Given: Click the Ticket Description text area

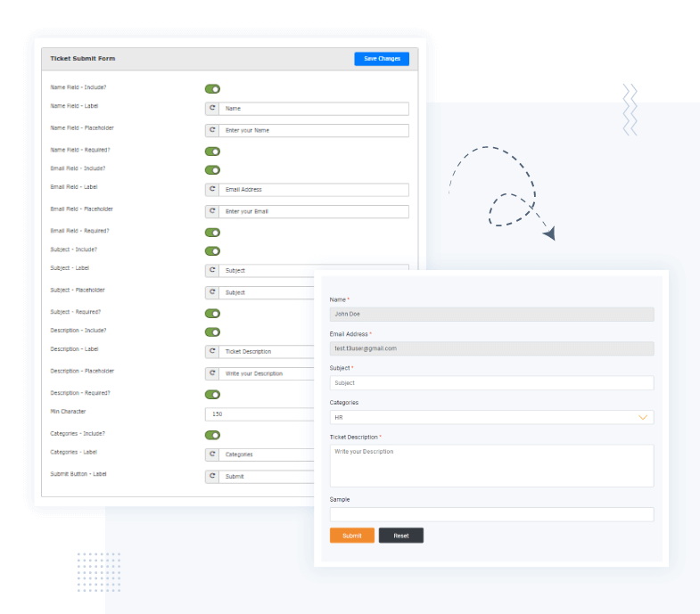Looking at the screenshot, I should (491, 465).
